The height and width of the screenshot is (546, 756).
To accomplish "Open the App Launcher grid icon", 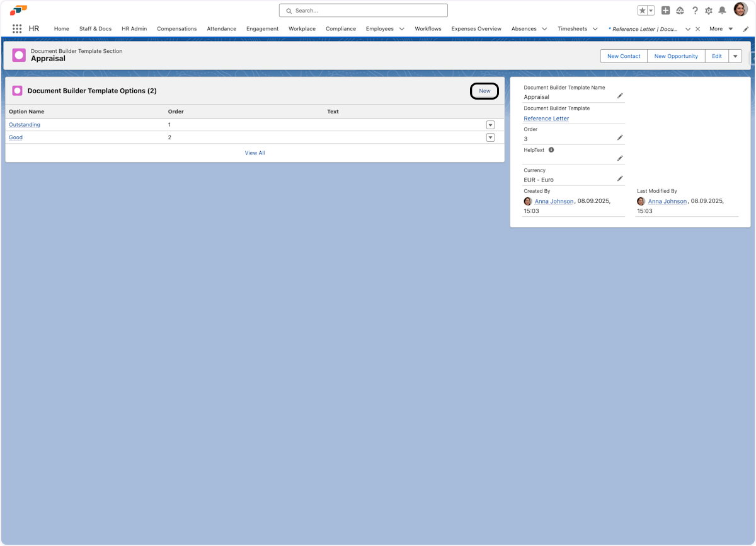I will tap(17, 29).
